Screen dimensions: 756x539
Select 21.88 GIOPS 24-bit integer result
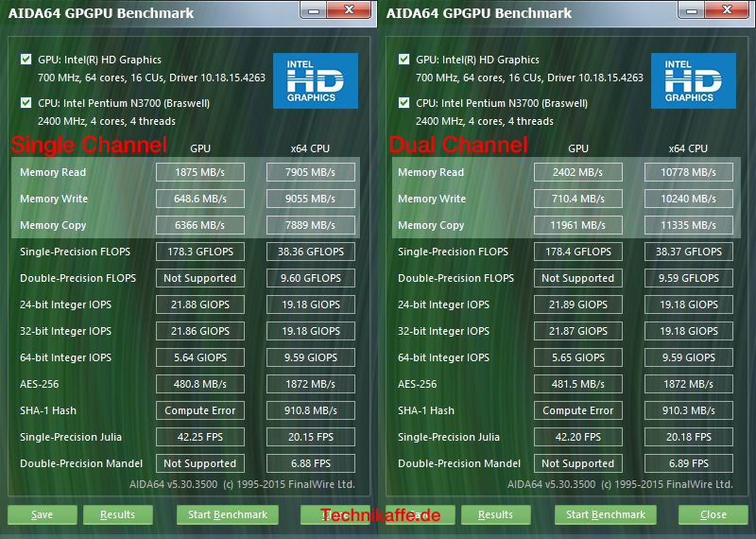coord(200,304)
